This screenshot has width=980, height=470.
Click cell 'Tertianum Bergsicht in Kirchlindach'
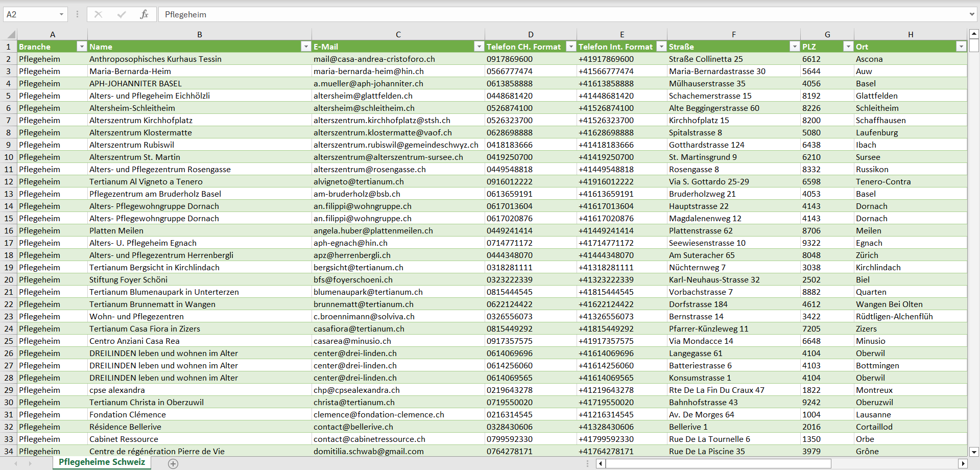(200, 267)
